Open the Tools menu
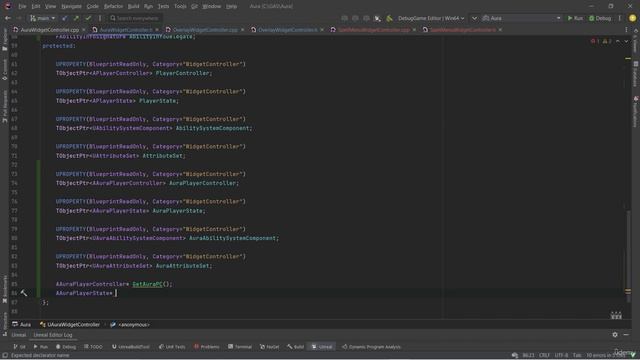640x360 pixels. point(180,6)
